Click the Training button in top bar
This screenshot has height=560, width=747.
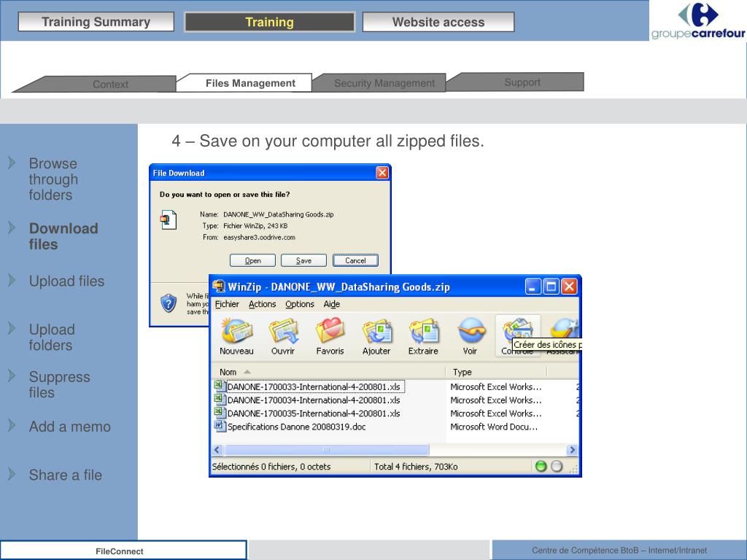coord(270,22)
